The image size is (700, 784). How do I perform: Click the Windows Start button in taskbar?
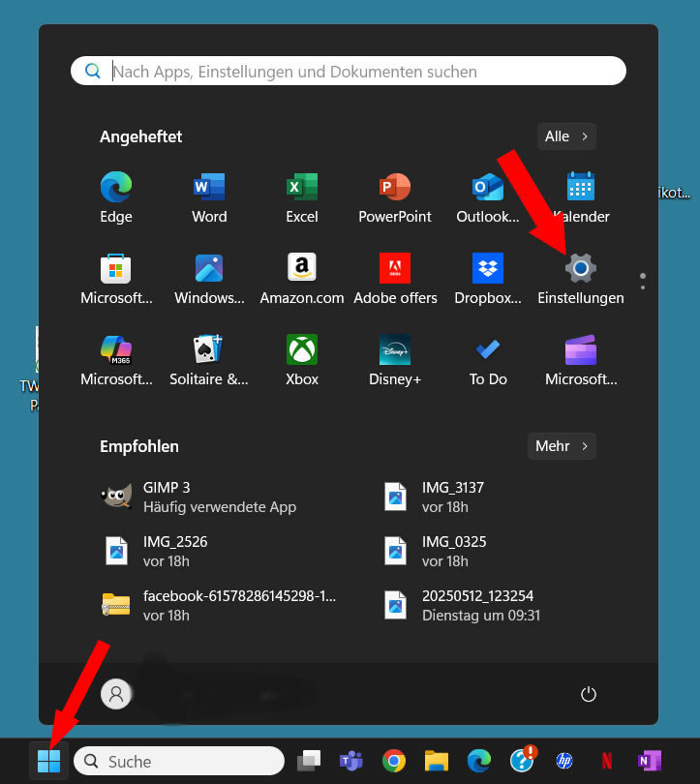(49, 761)
